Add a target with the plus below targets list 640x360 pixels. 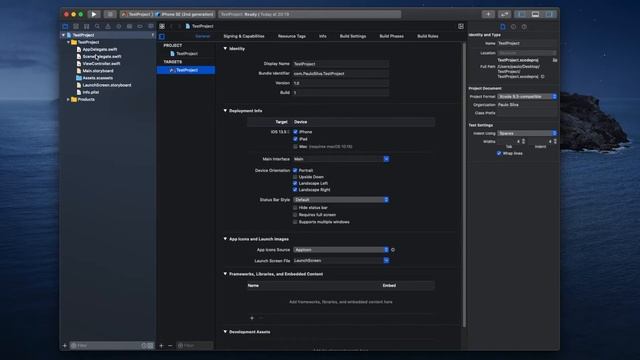161,346
